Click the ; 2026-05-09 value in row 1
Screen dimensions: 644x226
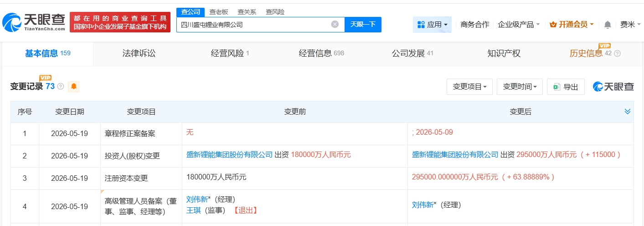click(x=432, y=132)
